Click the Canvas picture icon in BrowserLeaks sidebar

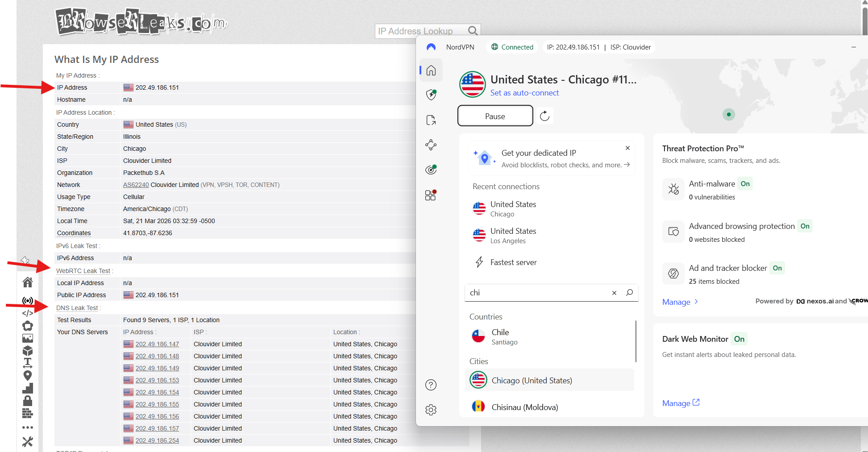(x=28, y=338)
